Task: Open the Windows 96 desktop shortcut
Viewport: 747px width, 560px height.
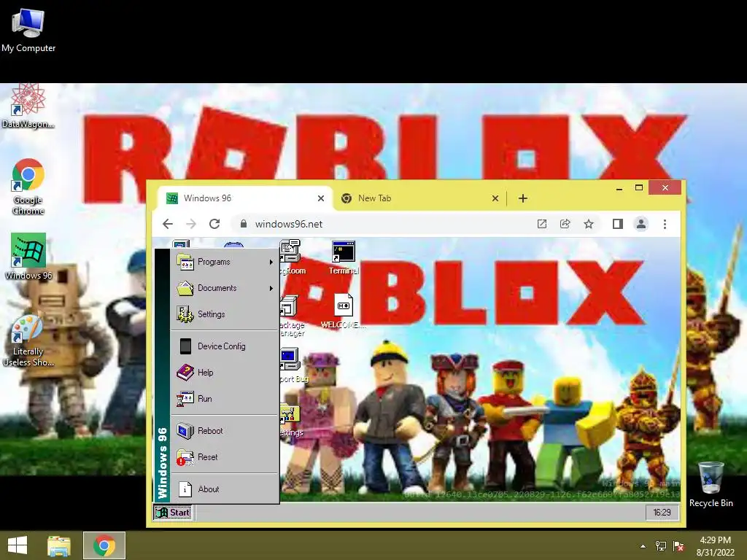Action: click(x=28, y=256)
